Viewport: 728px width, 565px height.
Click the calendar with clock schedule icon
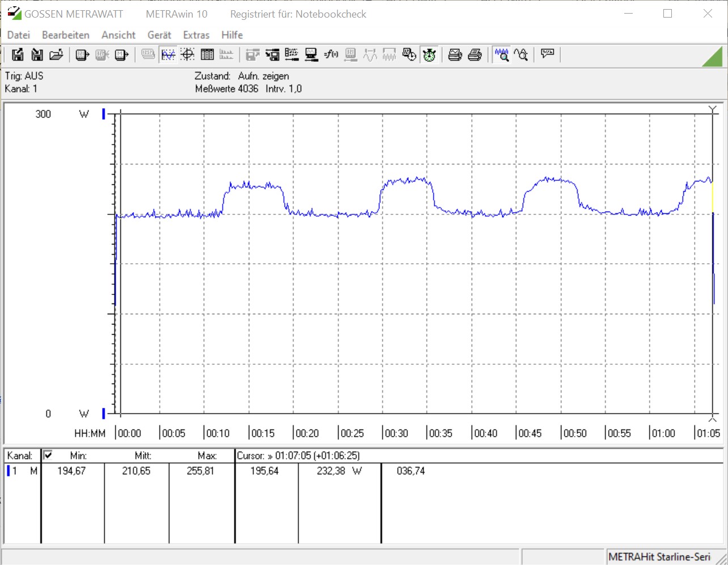[x=409, y=54]
